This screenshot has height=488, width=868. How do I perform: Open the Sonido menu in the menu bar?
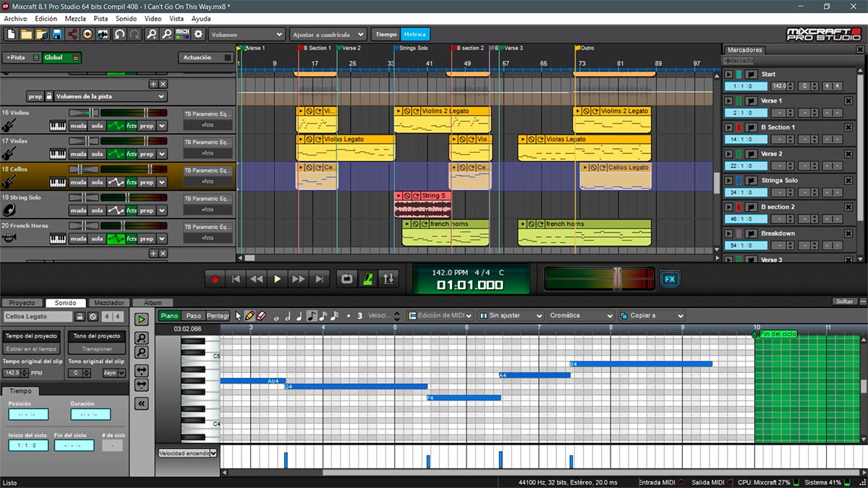(x=126, y=19)
